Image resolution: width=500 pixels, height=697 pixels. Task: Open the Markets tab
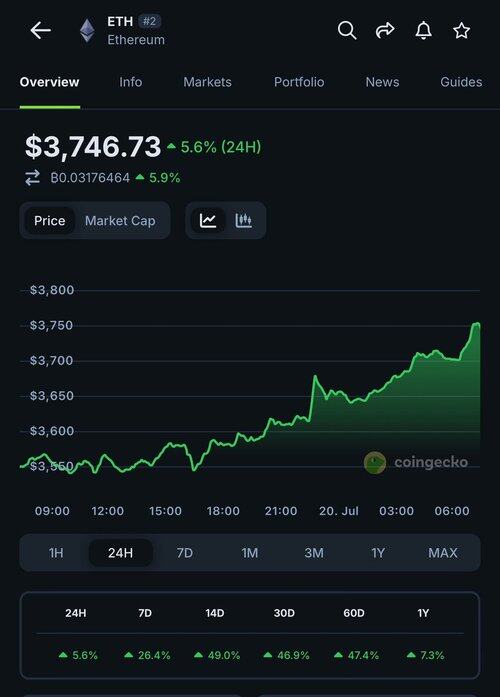208,82
